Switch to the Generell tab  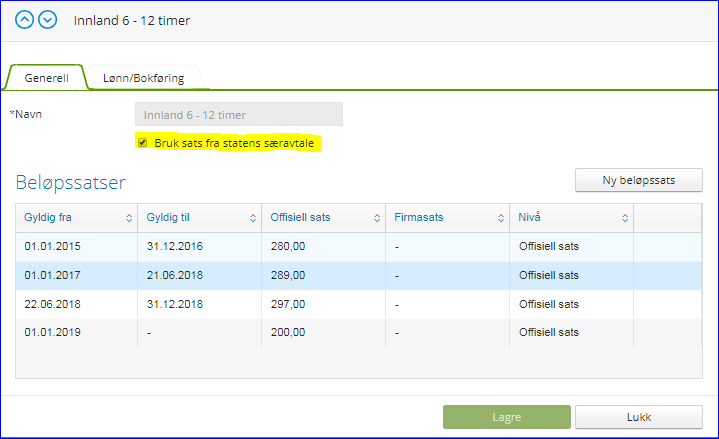(46, 77)
